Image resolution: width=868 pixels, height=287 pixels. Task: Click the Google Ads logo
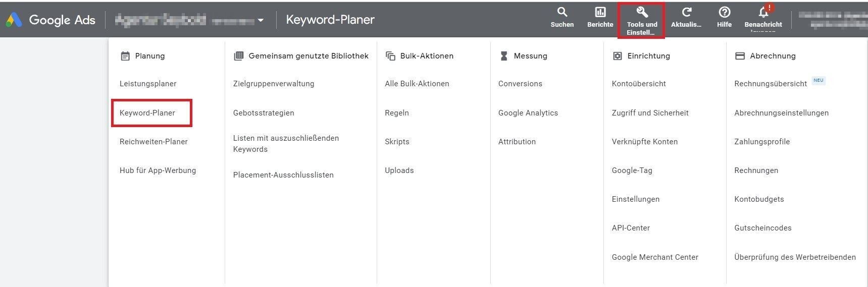click(x=14, y=20)
